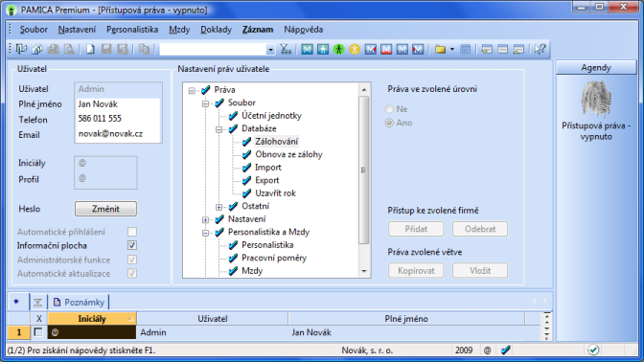Image resolution: width=644 pixels, height=362 pixels.
Task: Click the greyed-out printer icon
Action: tap(53, 49)
